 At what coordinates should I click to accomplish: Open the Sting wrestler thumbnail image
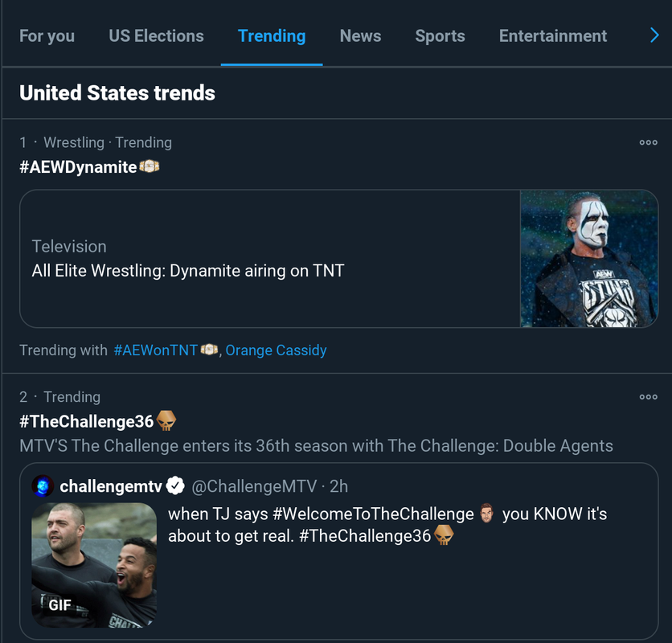tap(588, 259)
